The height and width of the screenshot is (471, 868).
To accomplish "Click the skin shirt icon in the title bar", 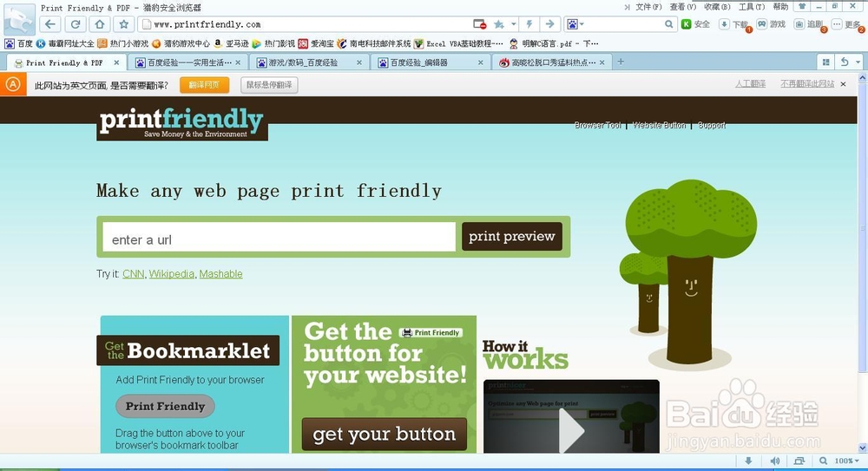I will (x=801, y=7).
